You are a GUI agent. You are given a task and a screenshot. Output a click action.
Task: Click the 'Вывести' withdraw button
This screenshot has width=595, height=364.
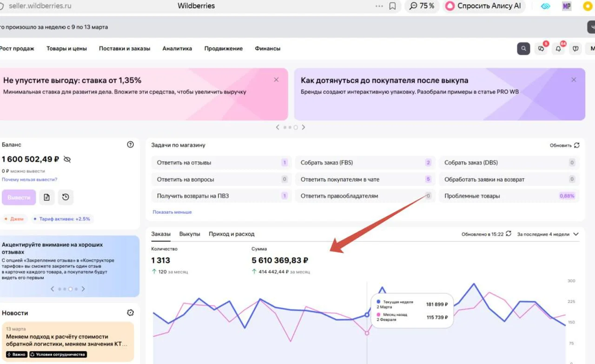[x=19, y=197]
